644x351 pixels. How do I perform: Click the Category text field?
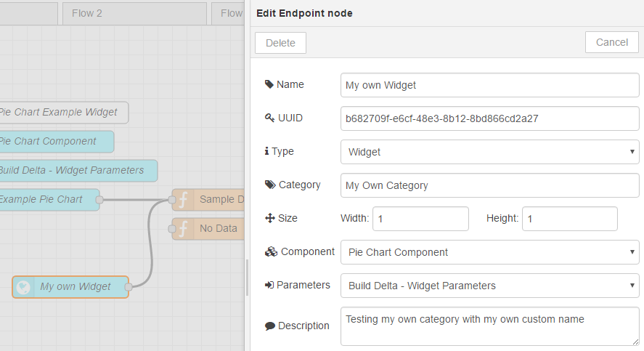click(x=489, y=185)
